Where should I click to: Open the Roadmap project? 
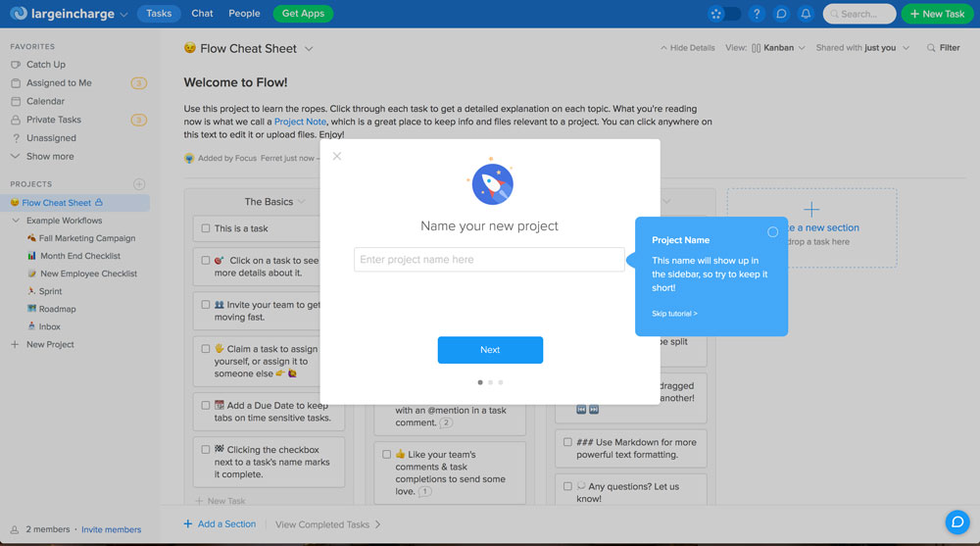tap(57, 309)
